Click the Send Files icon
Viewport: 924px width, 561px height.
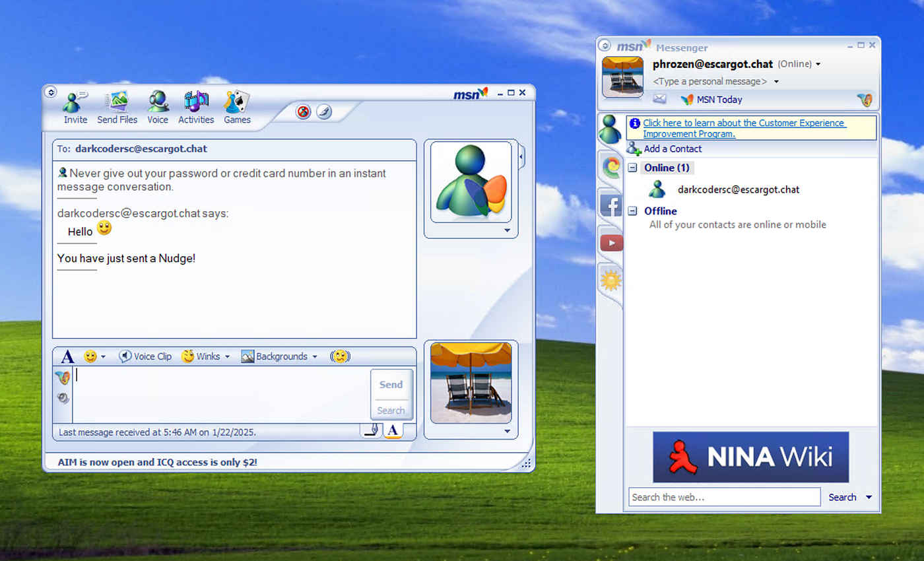coord(117,108)
